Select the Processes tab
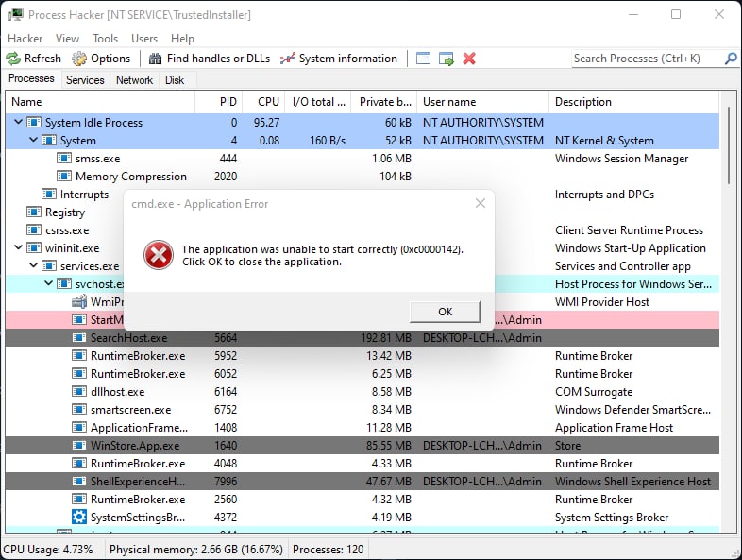Viewport: 742px width, 560px height. pyautogui.click(x=31, y=78)
